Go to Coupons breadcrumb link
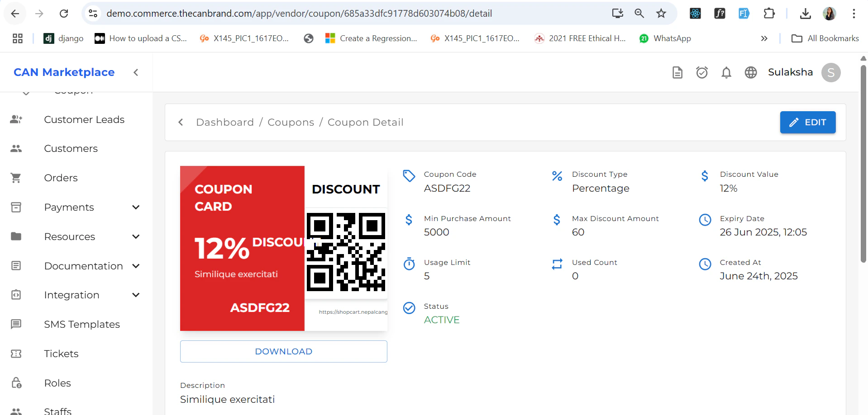 291,122
